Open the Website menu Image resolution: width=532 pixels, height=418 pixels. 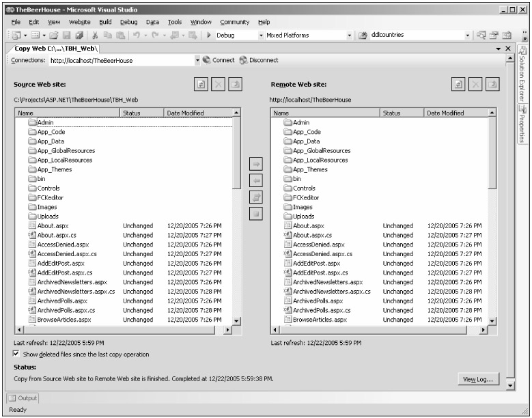pos(80,22)
